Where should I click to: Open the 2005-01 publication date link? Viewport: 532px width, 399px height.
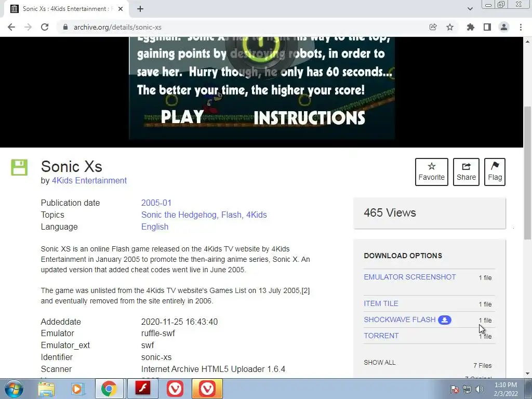coord(156,203)
